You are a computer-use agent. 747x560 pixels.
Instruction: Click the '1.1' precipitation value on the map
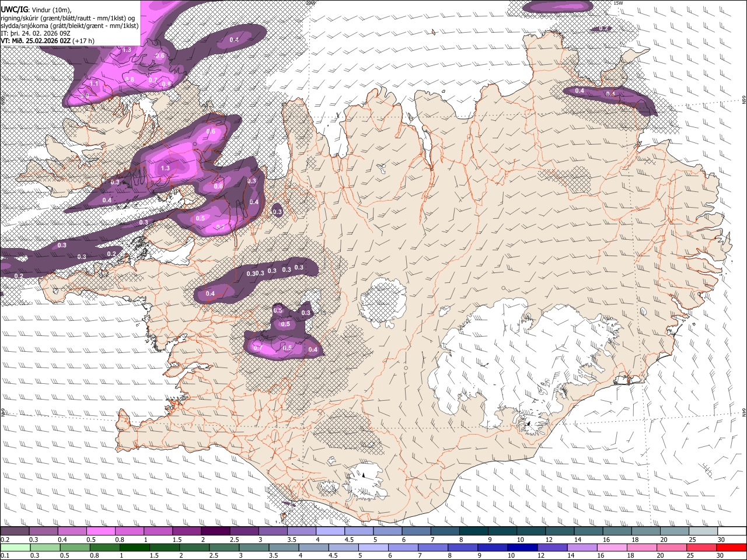tap(95, 84)
